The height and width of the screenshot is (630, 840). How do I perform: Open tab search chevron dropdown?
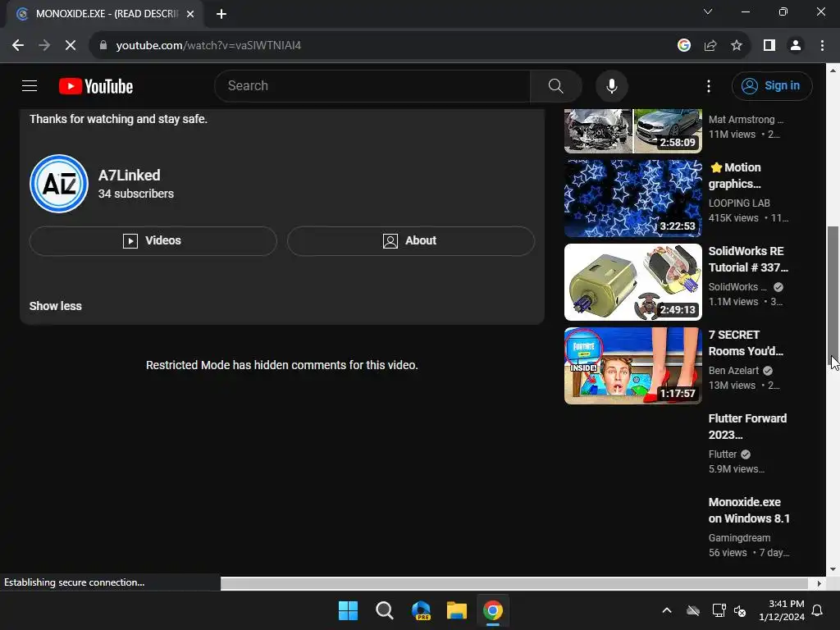708,11
